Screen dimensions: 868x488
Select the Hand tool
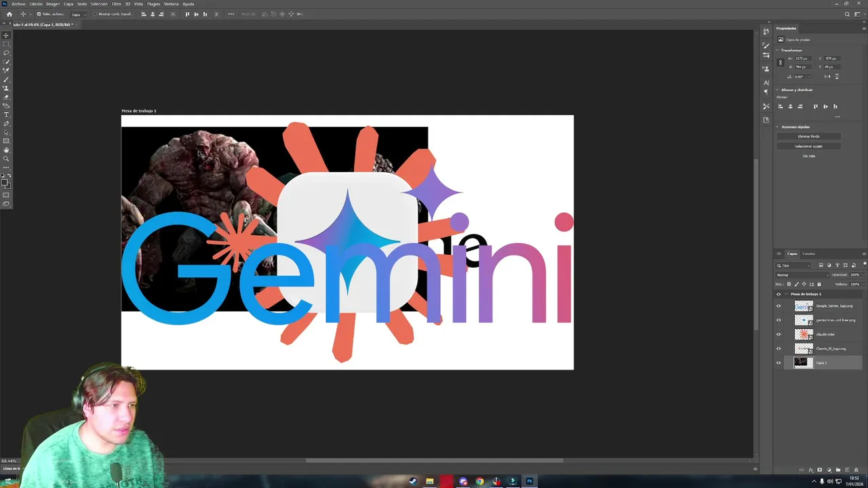tap(6, 150)
